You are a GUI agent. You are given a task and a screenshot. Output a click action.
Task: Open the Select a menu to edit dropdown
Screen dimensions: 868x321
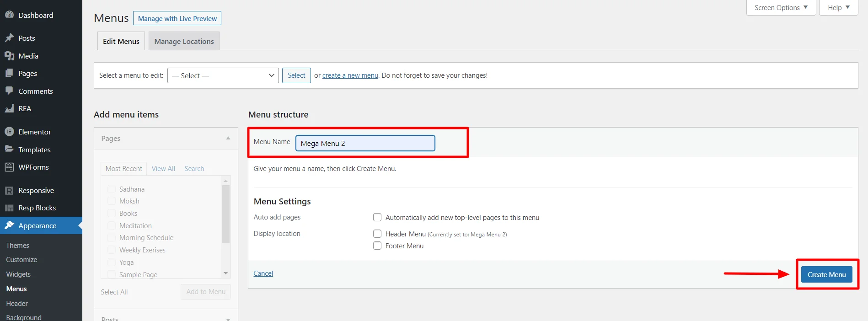pyautogui.click(x=223, y=75)
